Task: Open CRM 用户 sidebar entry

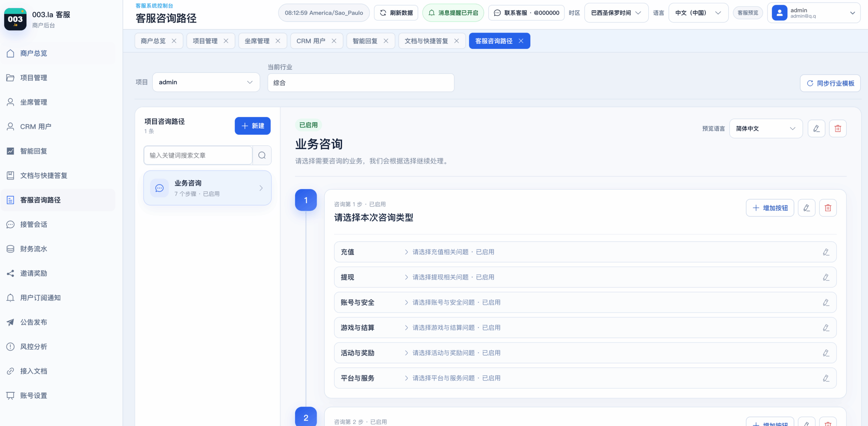Action: point(58,127)
